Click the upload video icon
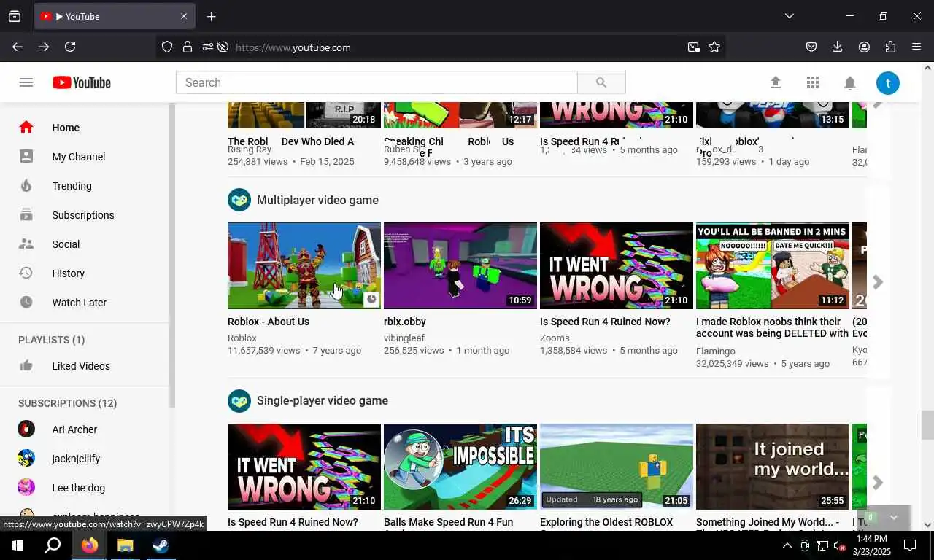 [x=776, y=82]
